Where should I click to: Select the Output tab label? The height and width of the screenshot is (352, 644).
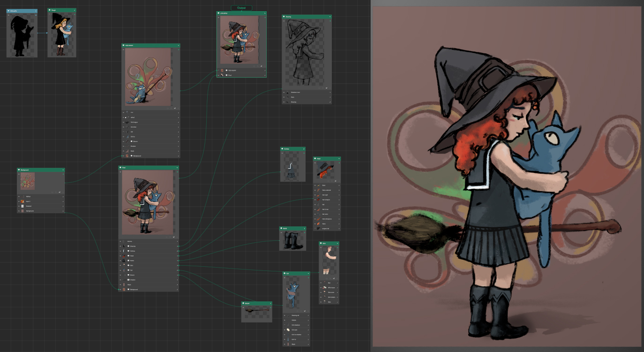pyautogui.click(x=241, y=8)
